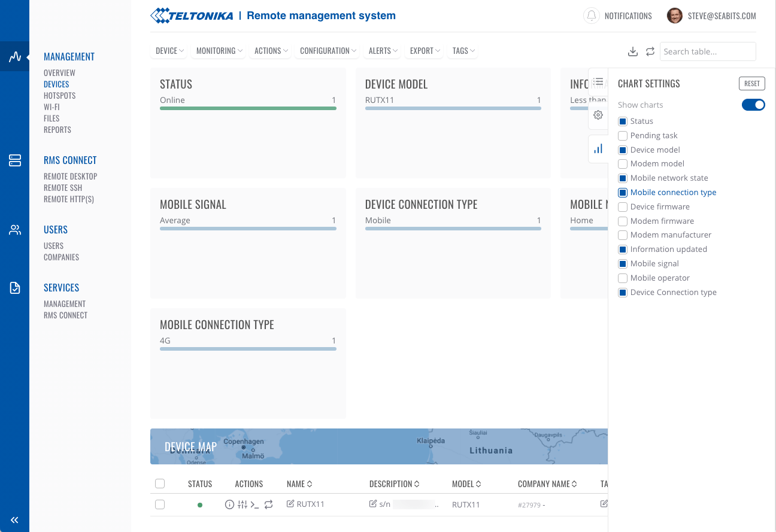The image size is (776, 532).
Task: Click the user avatar picture
Action: (x=675, y=16)
